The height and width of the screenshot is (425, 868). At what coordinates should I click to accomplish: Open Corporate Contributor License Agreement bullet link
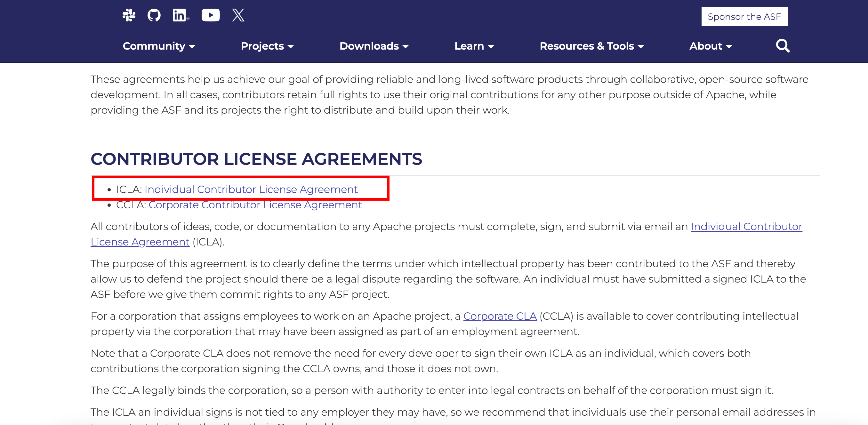point(255,205)
